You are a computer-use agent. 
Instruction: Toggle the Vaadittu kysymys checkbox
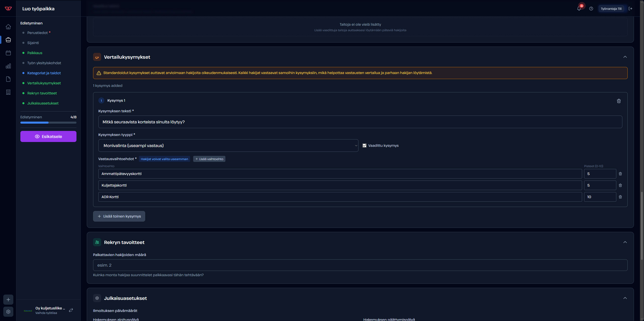(365, 146)
